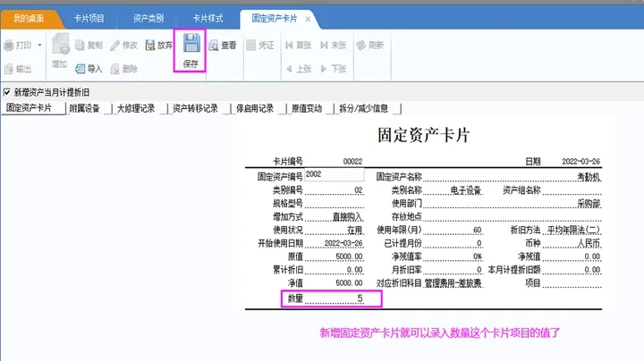Go to previous card with 上张
Viewport: 644px width, 361px height.
click(x=298, y=69)
